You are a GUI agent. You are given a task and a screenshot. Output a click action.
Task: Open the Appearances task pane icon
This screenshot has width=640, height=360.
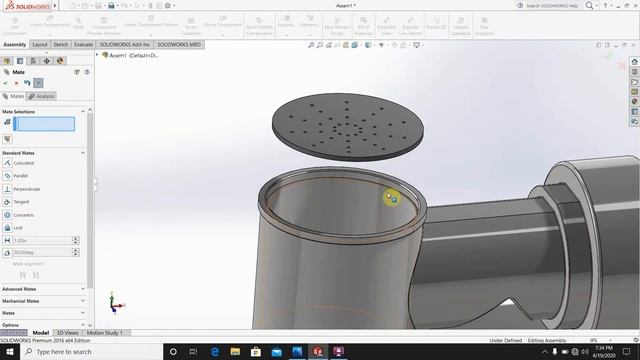coord(634,101)
